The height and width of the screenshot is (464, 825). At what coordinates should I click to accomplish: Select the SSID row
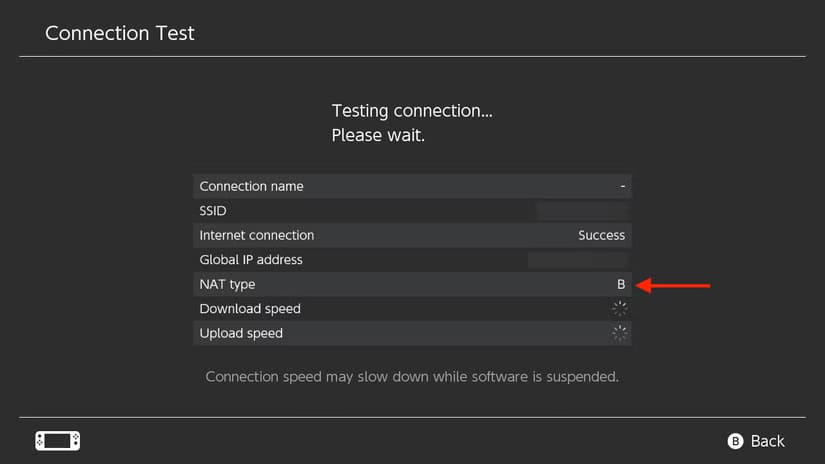pyautogui.click(x=412, y=210)
